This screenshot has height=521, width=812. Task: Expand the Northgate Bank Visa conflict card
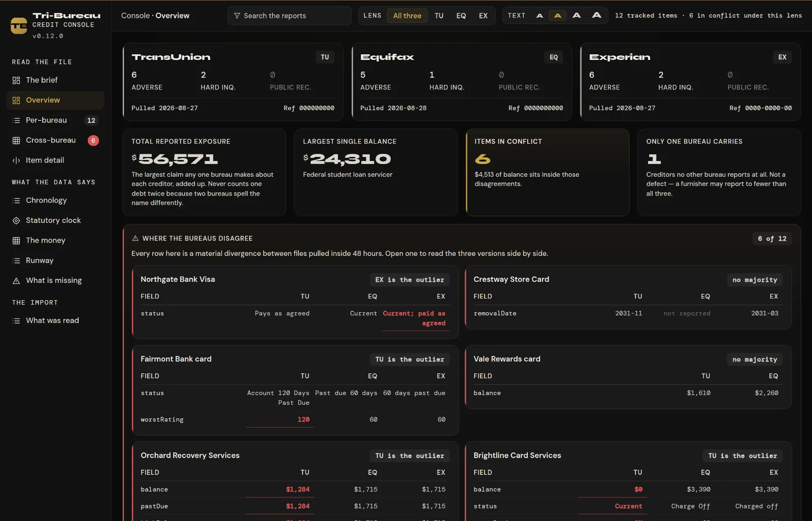(295, 302)
